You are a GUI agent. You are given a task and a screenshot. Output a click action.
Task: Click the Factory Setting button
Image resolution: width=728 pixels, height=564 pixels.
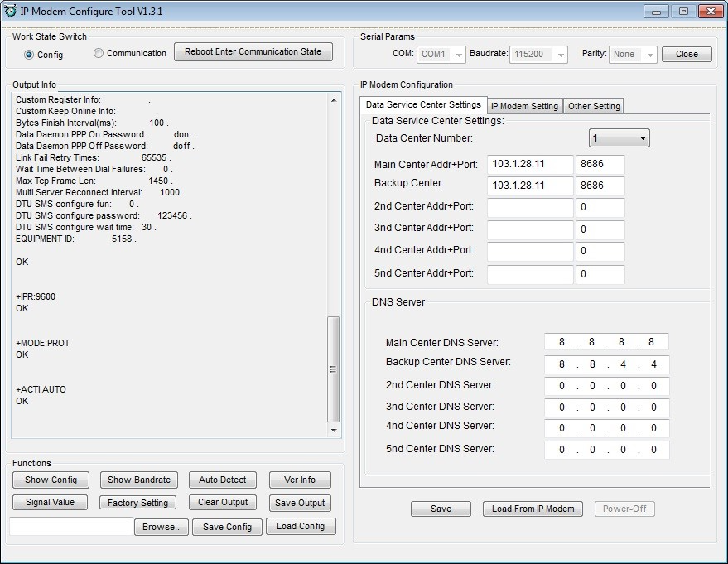[x=137, y=503]
